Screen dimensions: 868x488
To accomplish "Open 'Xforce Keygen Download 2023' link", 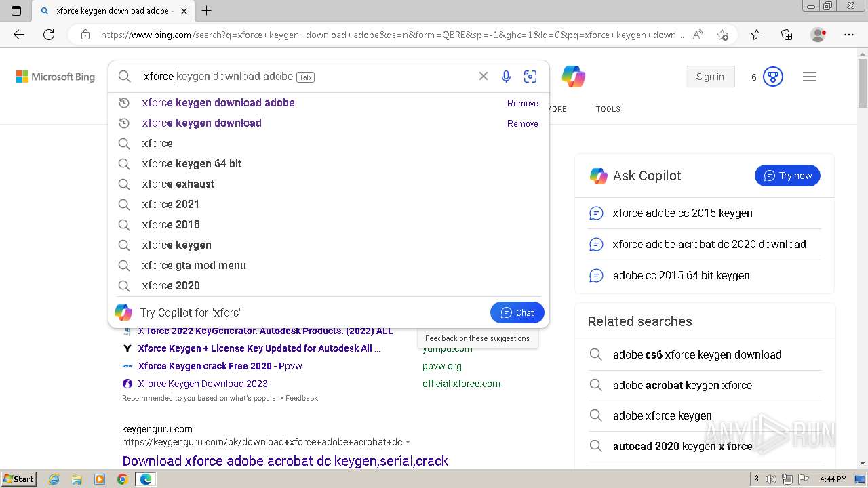I will tap(203, 384).
